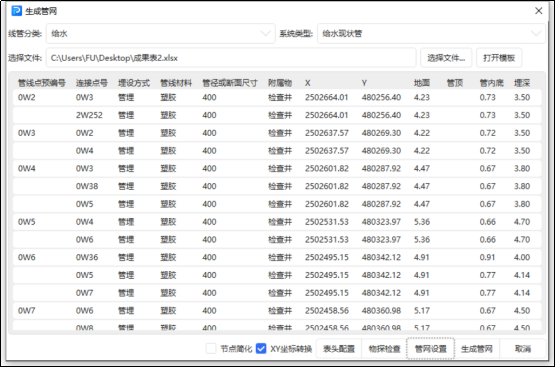Select the 0W38 connection point cell
Screen dimensions: 555x368
(87, 186)
